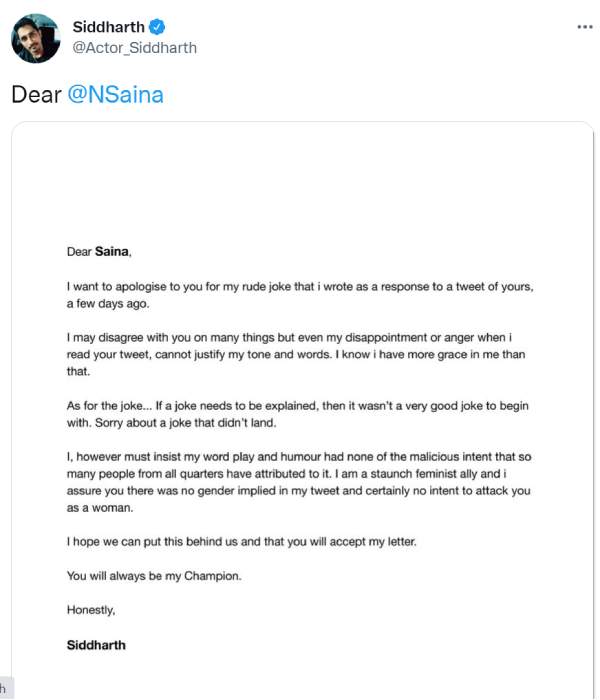The width and height of the screenshot is (600, 700).
Task: Click the @Actor_Siddharth handle
Action: (135, 47)
